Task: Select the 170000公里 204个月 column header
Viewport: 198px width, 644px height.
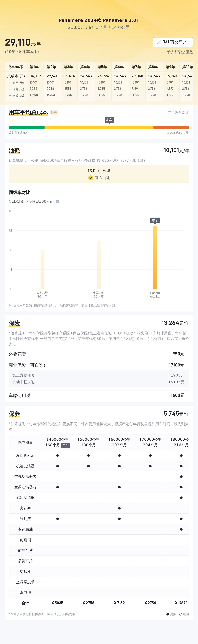Action: pyautogui.click(x=150, y=442)
